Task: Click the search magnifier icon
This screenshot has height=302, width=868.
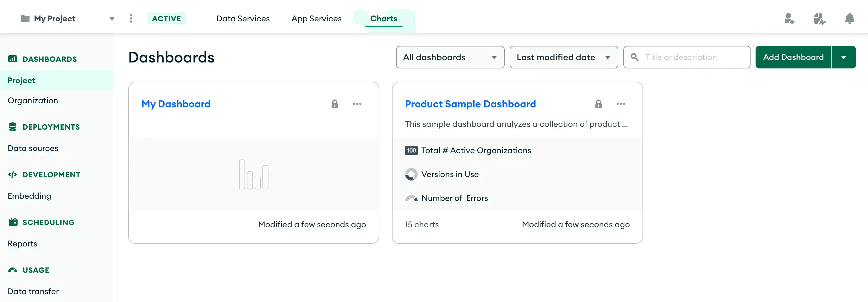Action: coord(634,57)
